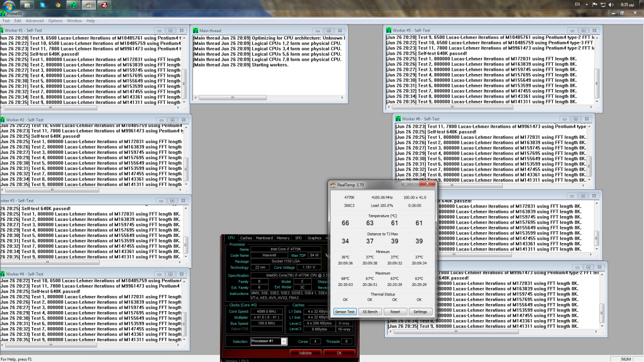Switch to Mainboard tab in CPU-Z
This screenshot has height=362, width=644.
[264, 238]
